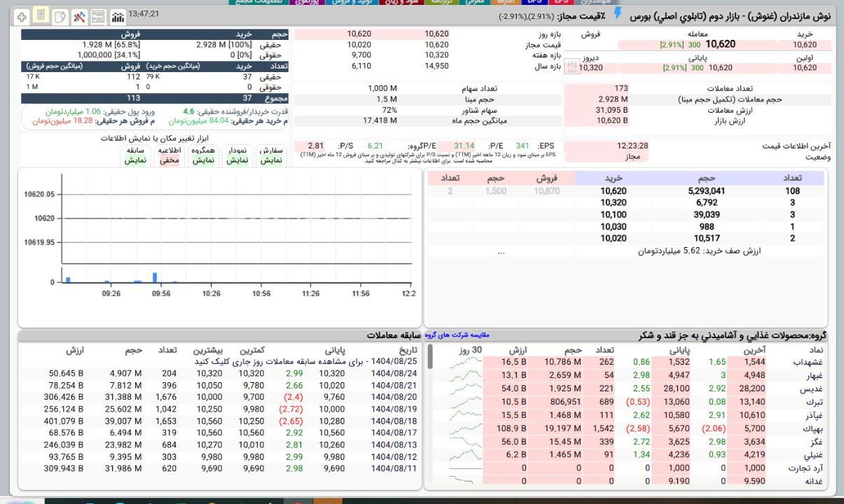844x504 pixels.
Task: Toggle the hidden اطلاعیه panel on
Action: tap(169, 155)
